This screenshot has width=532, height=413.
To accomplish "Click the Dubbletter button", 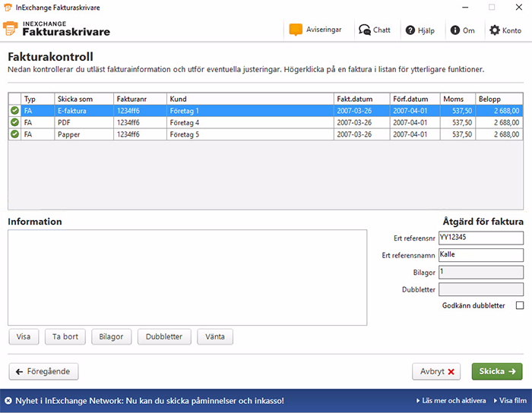I will pyautogui.click(x=164, y=337).
